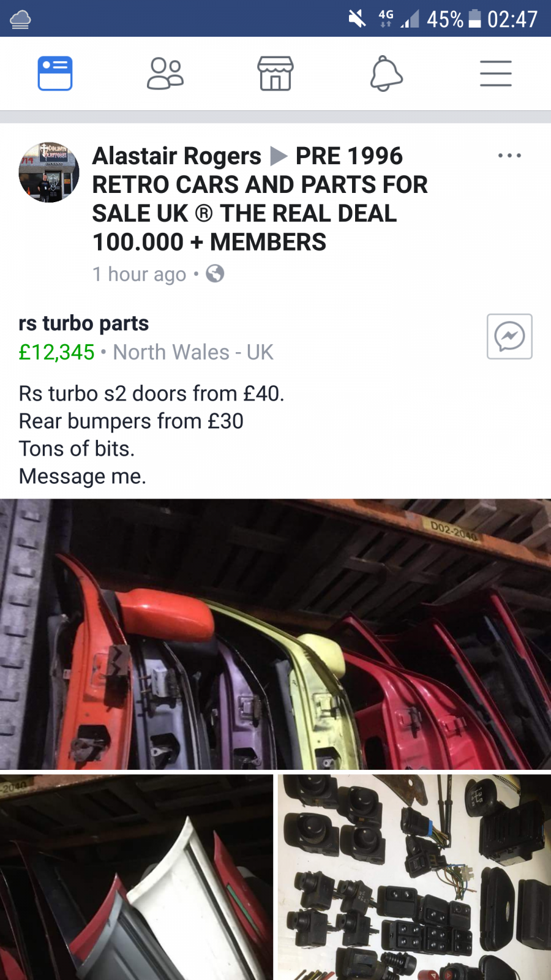The width and height of the screenshot is (551, 980).
Task: Open the white bumper photo thumbnail
Action: [x=137, y=877]
